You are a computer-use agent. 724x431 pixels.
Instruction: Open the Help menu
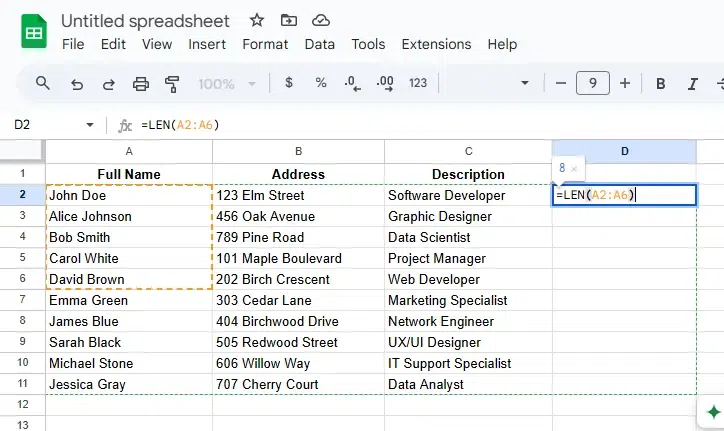[x=502, y=44]
